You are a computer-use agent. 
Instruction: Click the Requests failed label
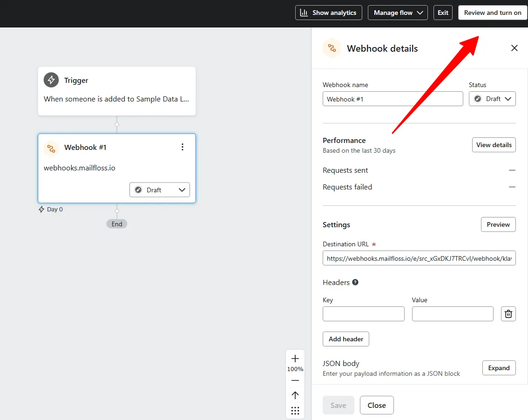347,187
